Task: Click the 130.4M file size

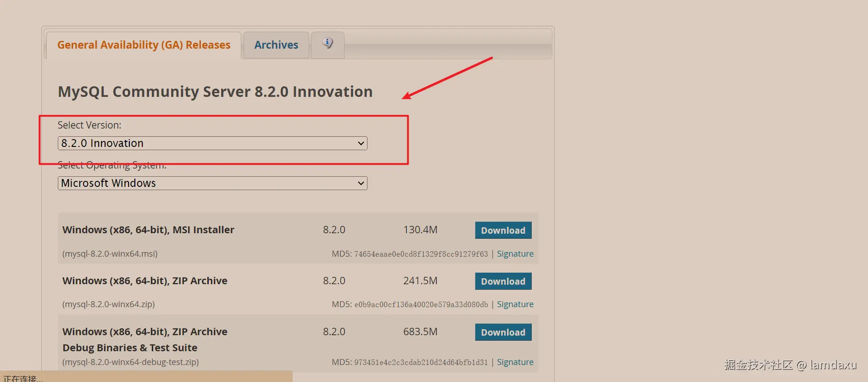Action: pyautogui.click(x=420, y=230)
